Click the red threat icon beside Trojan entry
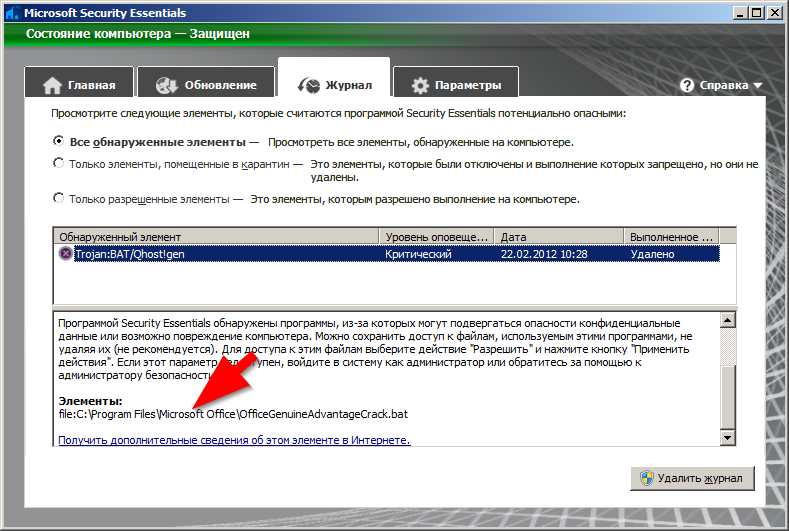Image resolution: width=789 pixels, height=531 pixels. [65, 253]
